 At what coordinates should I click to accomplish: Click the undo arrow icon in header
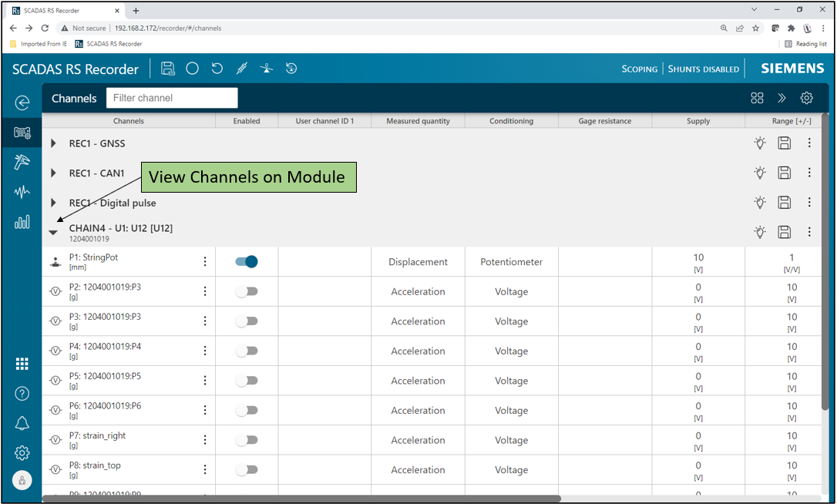pyautogui.click(x=217, y=69)
